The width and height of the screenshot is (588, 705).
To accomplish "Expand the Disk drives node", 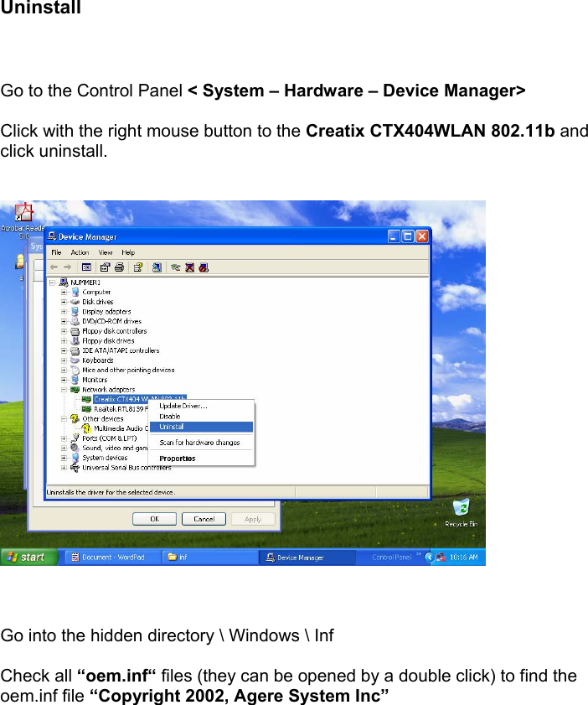I will (x=64, y=302).
